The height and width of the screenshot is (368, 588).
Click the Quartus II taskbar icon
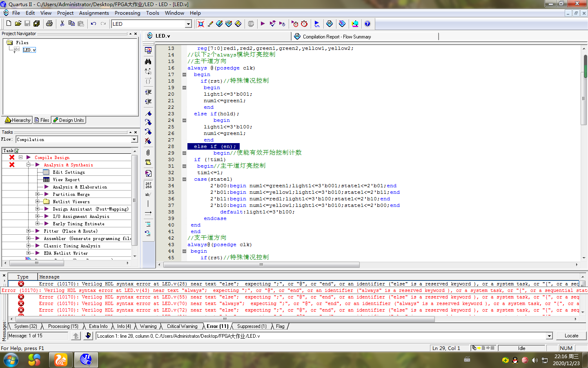[86, 360]
